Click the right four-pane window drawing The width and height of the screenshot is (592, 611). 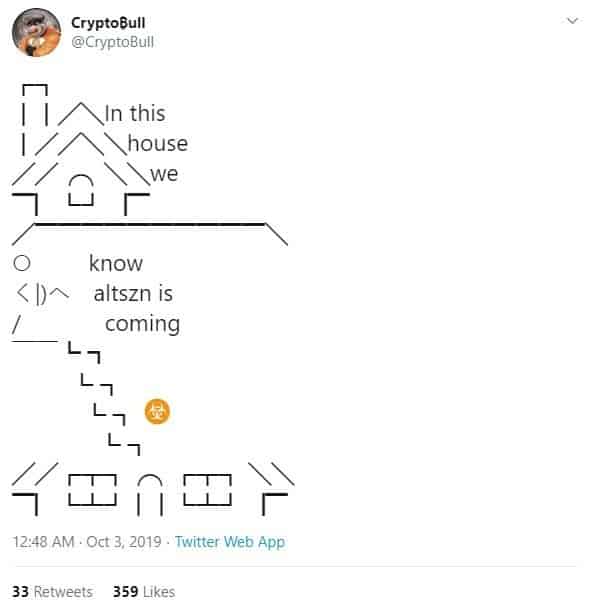pos(207,490)
